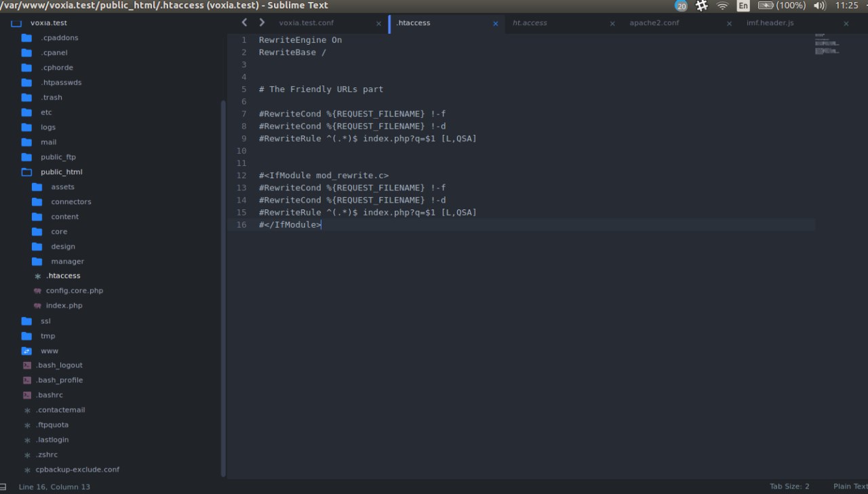Switch to the voxia.test.conf tab
This screenshot has height=494, width=868.
click(x=307, y=23)
